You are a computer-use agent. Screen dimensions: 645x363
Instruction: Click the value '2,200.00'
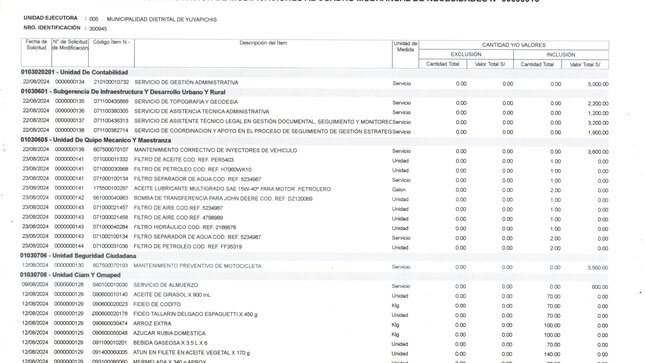tap(598, 104)
